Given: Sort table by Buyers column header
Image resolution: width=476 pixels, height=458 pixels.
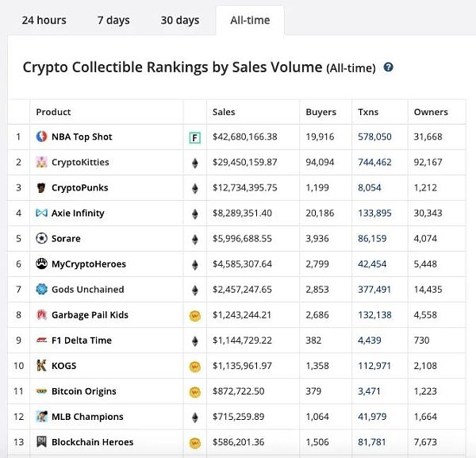Looking at the screenshot, I should pos(321,112).
